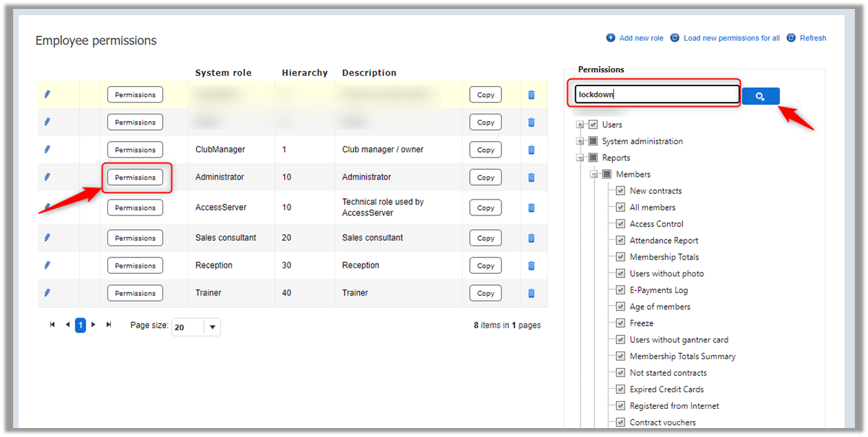Go to the last page of the grid

[108, 325]
